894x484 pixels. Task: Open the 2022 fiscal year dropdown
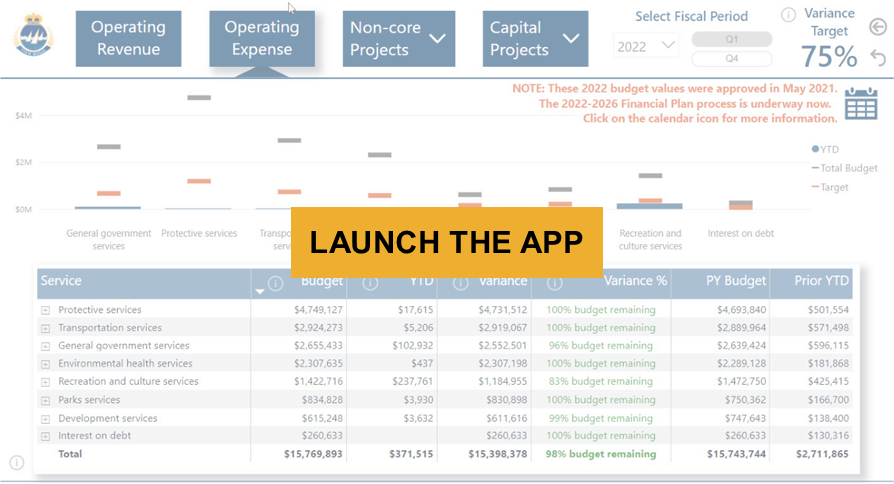coord(645,46)
